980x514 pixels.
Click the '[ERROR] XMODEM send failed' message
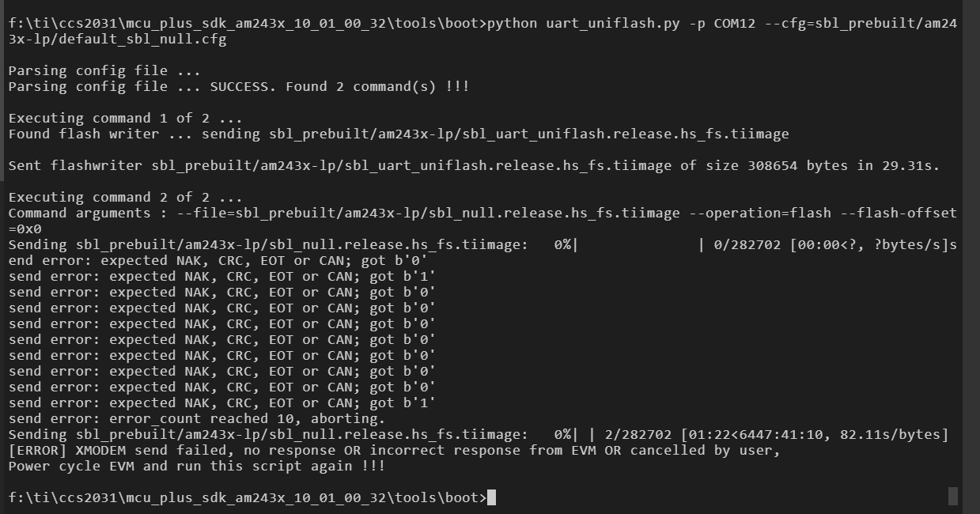[393, 450]
